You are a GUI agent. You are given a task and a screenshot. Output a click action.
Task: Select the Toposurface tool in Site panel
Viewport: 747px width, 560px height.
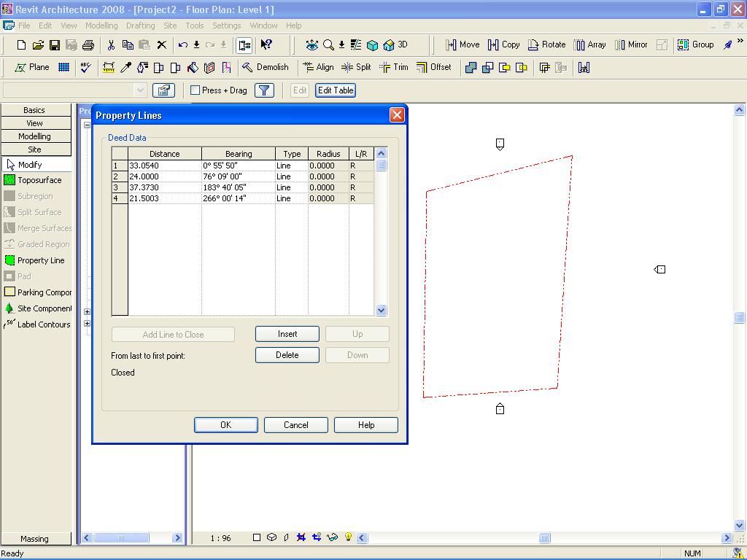[38, 180]
